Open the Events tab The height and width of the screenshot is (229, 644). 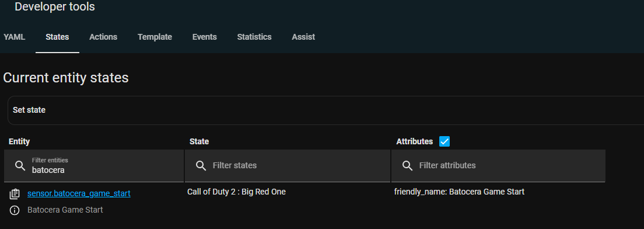[x=205, y=37]
